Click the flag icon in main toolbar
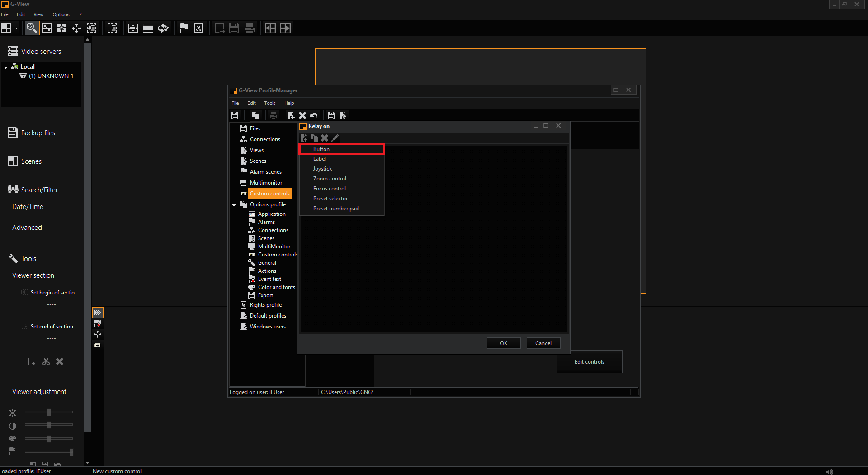The height and width of the screenshot is (475, 868). [184, 28]
